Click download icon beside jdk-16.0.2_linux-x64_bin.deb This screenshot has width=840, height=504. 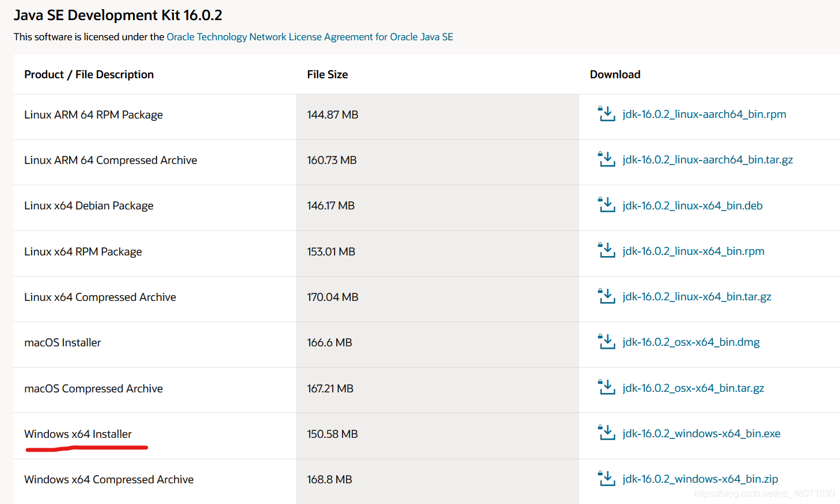point(606,205)
